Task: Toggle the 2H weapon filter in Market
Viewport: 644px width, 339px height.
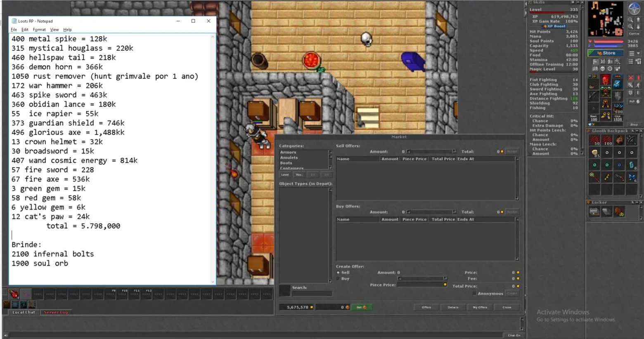Action: [x=326, y=174]
